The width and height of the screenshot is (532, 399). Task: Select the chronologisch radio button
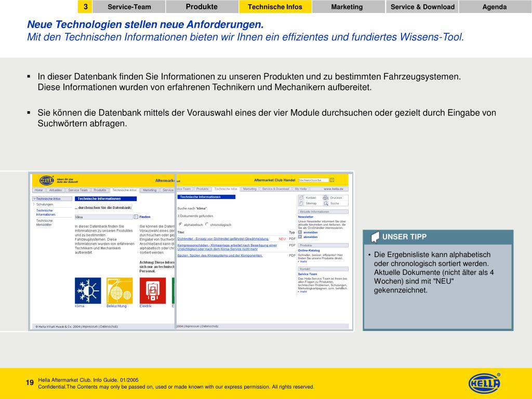[207, 224]
